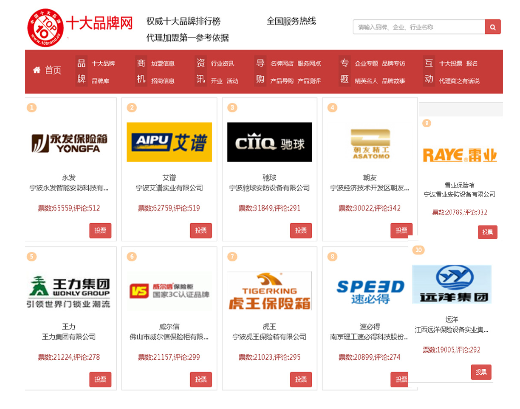Vote for the 驰球 brand card
The height and width of the screenshot is (409, 520).
click(301, 230)
